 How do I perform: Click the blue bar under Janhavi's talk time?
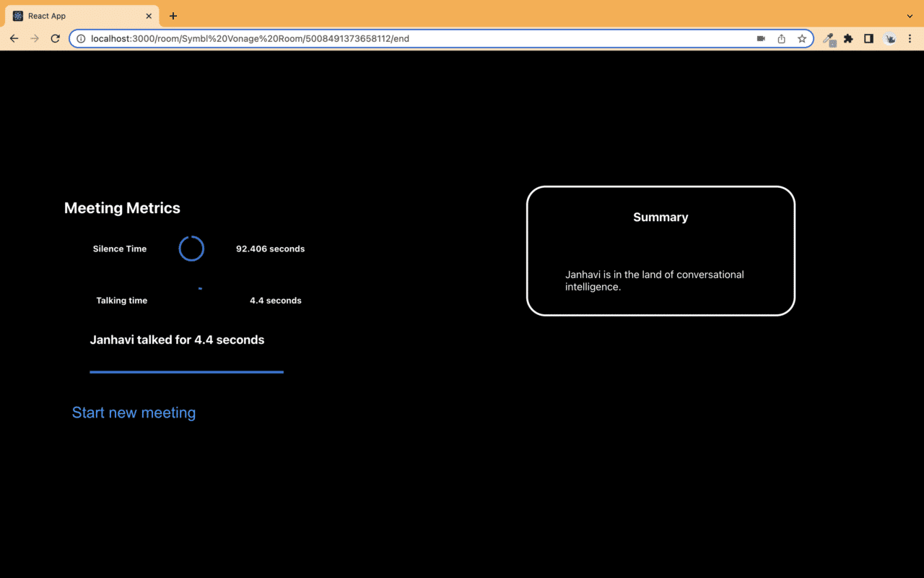tap(186, 372)
